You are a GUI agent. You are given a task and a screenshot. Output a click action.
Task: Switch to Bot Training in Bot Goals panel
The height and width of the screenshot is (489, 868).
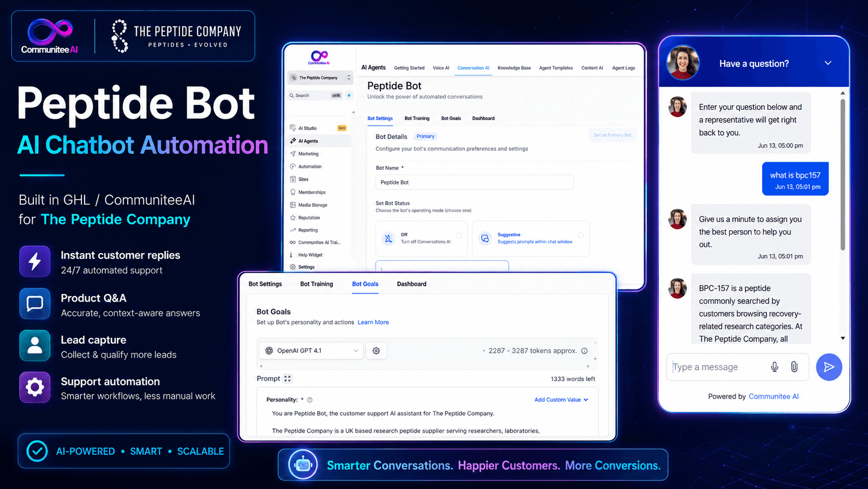tap(317, 284)
